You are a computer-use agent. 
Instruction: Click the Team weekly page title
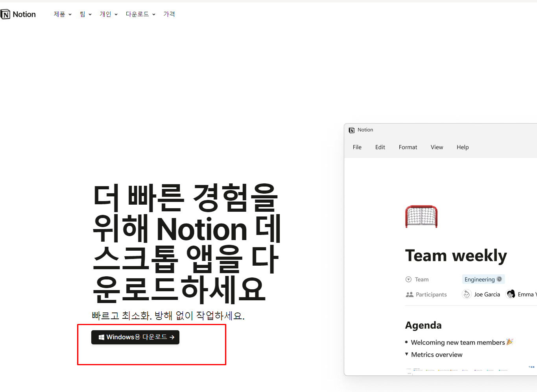[456, 255]
